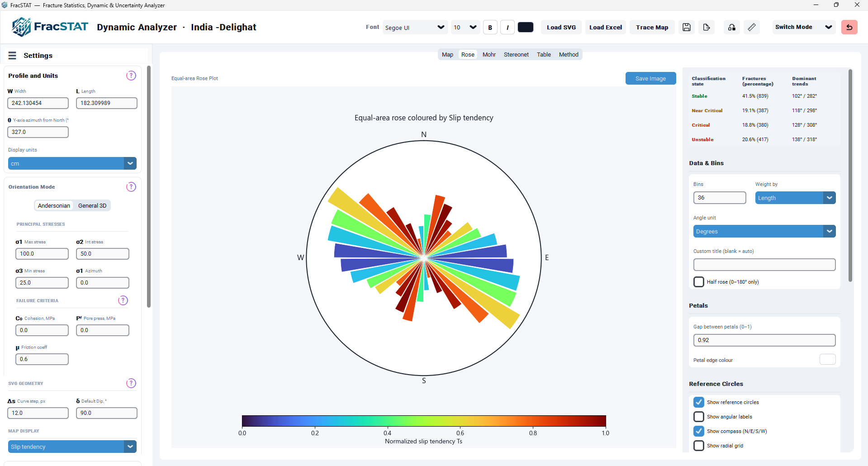Click the Bins input field
Image resolution: width=868 pixels, height=466 pixels.
720,198
